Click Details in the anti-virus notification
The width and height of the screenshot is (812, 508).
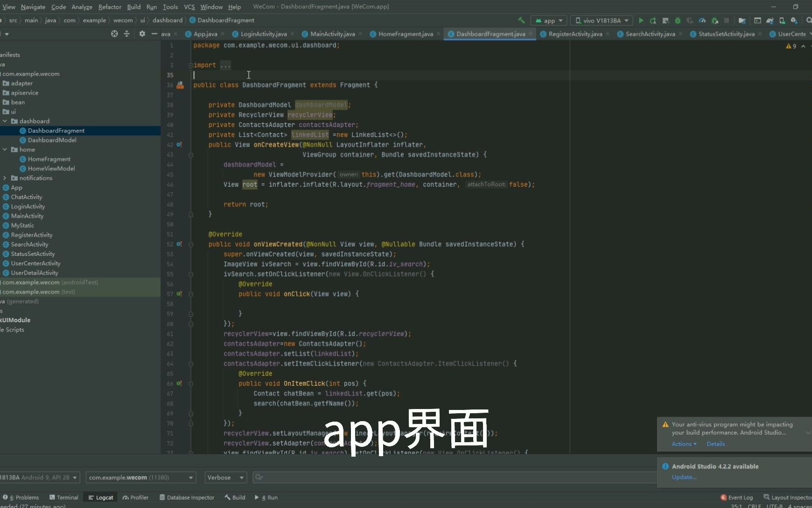[716, 444]
